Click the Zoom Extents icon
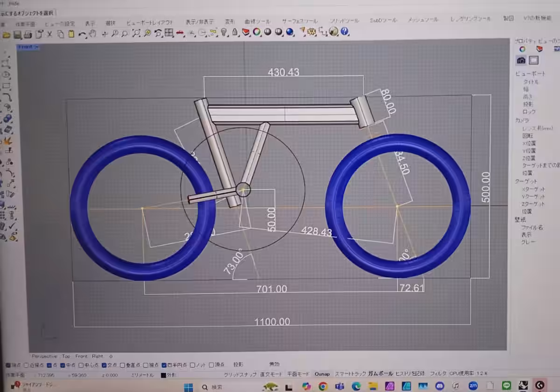 (136, 33)
